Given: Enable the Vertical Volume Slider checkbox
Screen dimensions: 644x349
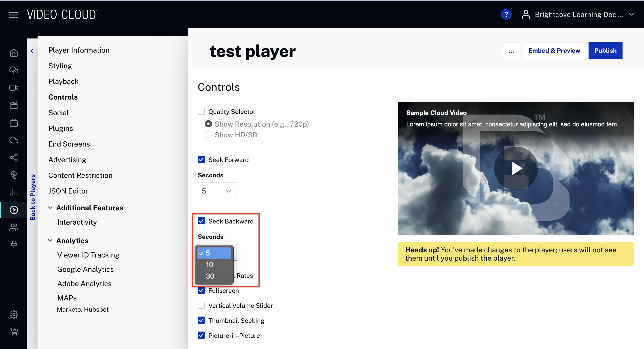Looking at the screenshot, I should tap(201, 305).
